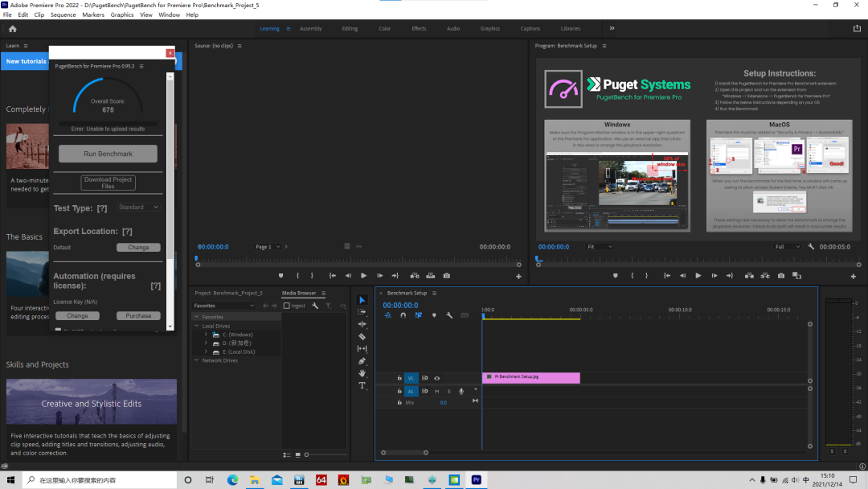Image resolution: width=868 pixels, height=489 pixels.
Task: Step forward one frame in Program Monitor
Action: (714, 276)
